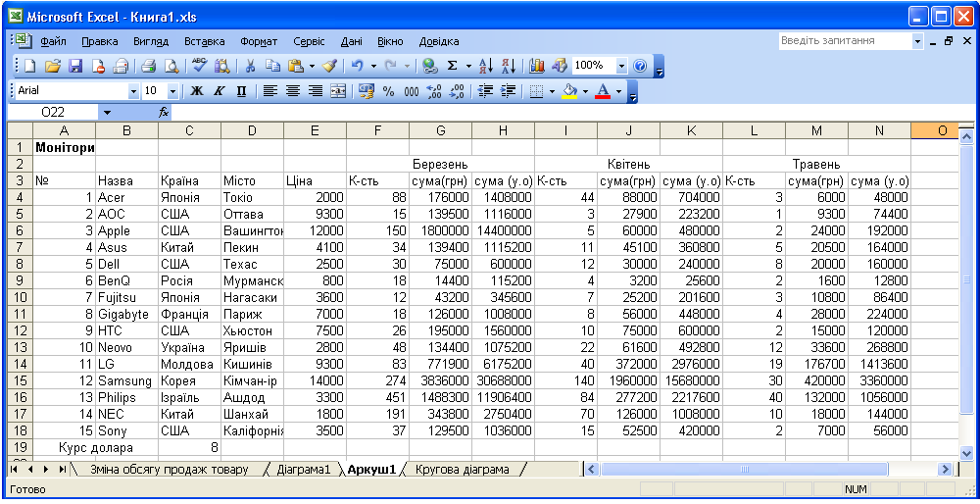Open Зміна обсягу продаж товару sheet

(x=170, y=469)
